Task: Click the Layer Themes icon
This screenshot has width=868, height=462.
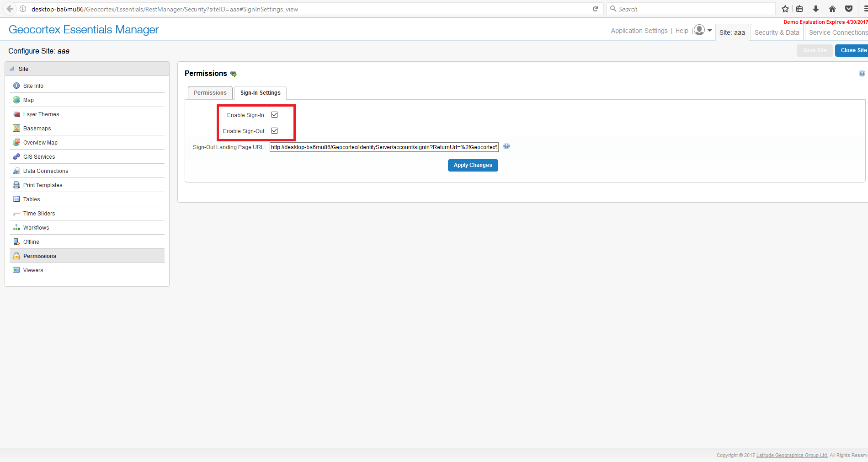Action: click(x=16, y=114)
